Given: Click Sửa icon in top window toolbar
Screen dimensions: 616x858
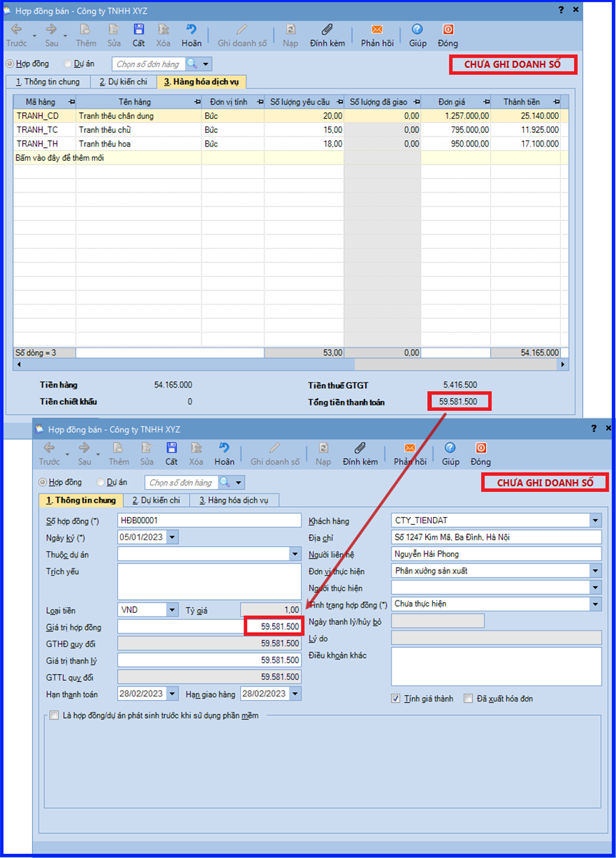Looking at the screenshot, I should 114,29.
